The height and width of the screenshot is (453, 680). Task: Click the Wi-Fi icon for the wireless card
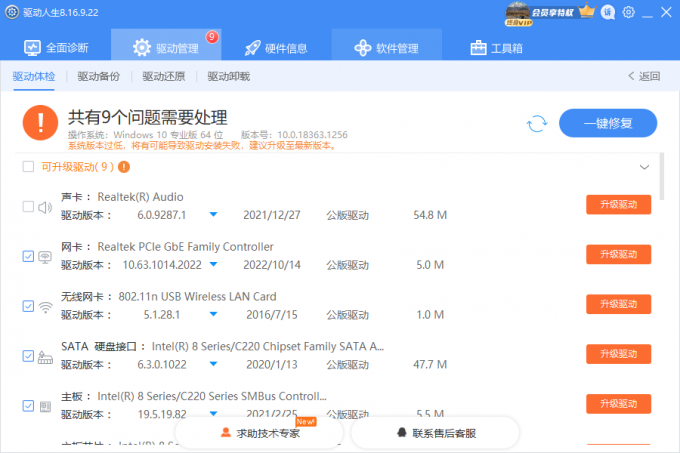click(x=45, y=307)
